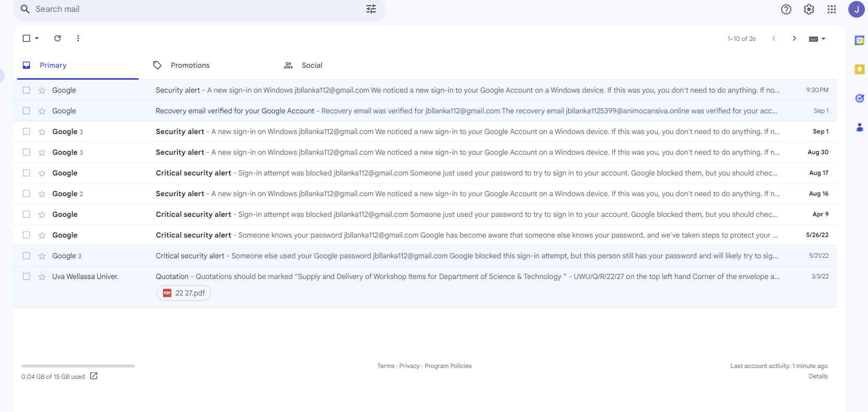Click the 1–10 of 26 counter

click(x=741, y=39)
